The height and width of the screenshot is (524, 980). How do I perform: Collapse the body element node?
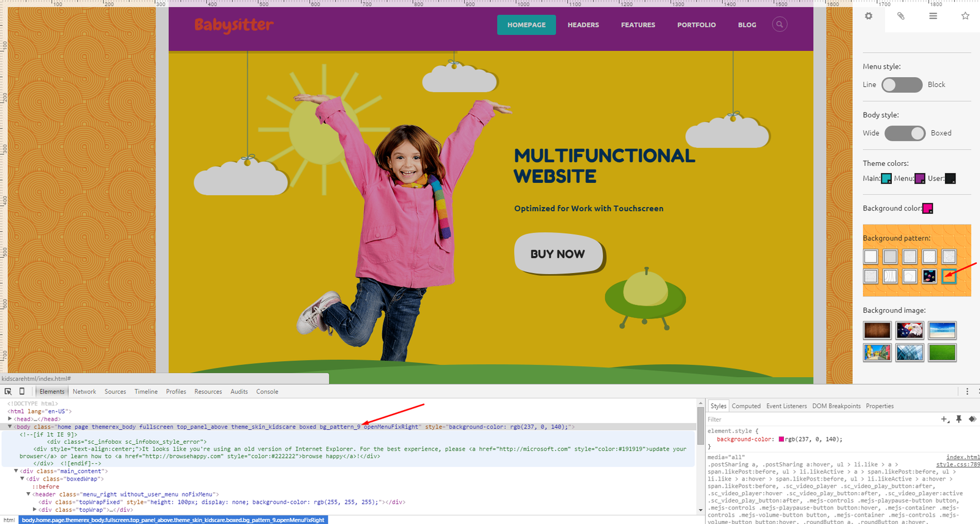coord(10,427)
